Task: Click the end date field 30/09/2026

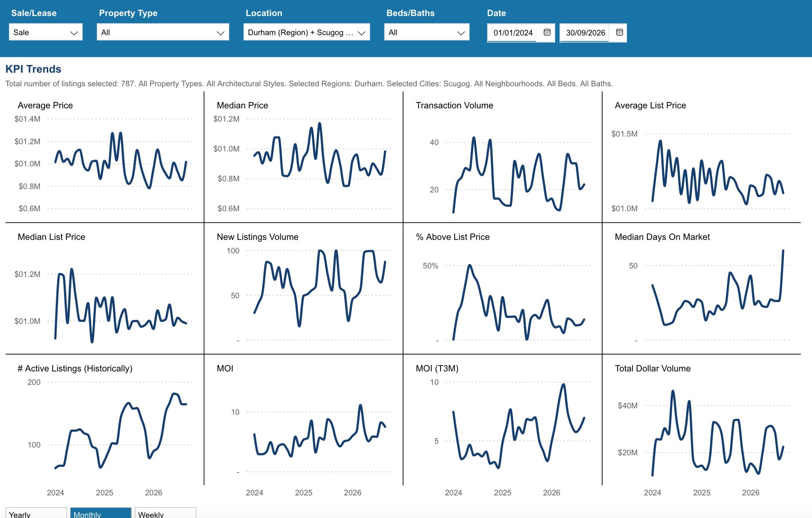Action: (x=586, y=33)
